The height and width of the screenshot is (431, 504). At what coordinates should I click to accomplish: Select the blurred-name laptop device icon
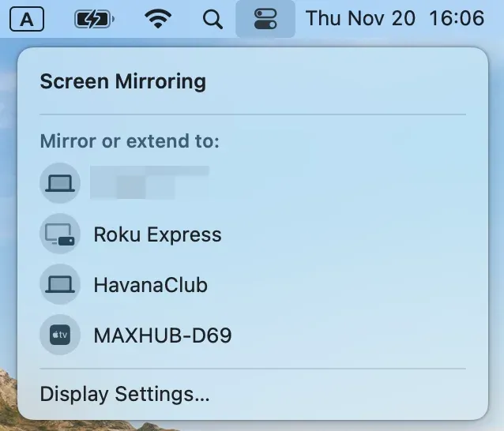coord(60,183)
